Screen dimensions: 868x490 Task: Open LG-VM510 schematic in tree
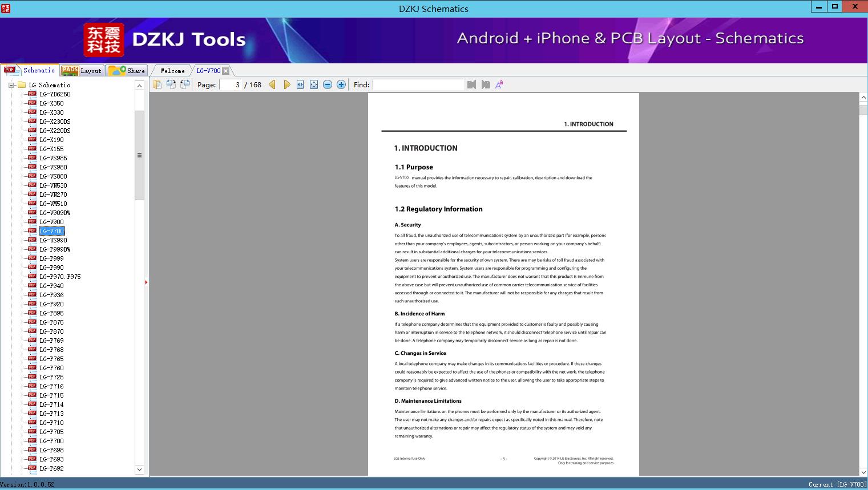click(x=53, y=204)
